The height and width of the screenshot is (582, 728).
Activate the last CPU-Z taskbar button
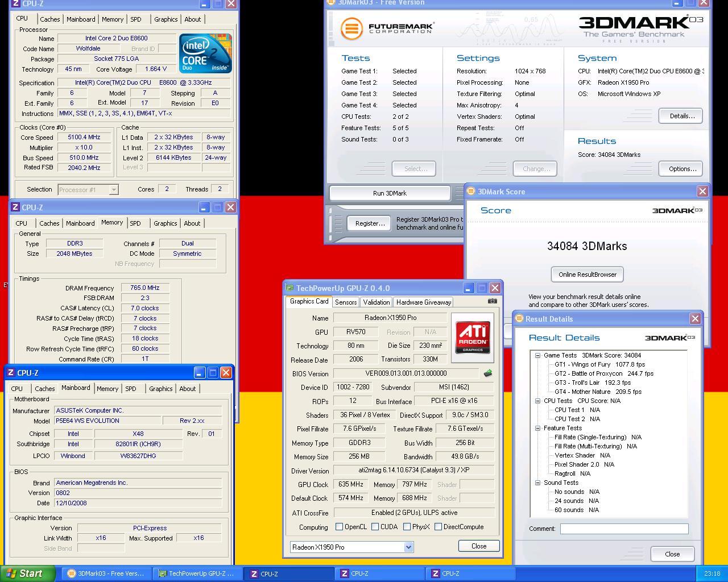470,573
